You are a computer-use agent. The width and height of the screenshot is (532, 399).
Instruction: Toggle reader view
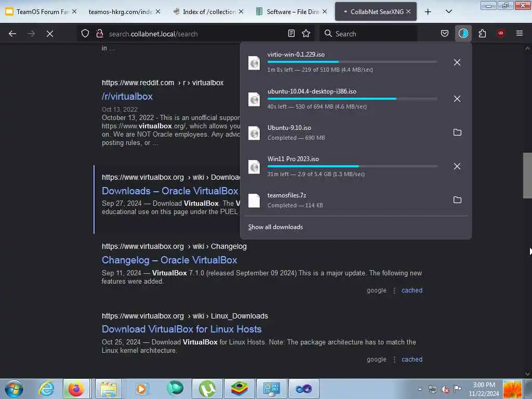(x=291, y=34)
